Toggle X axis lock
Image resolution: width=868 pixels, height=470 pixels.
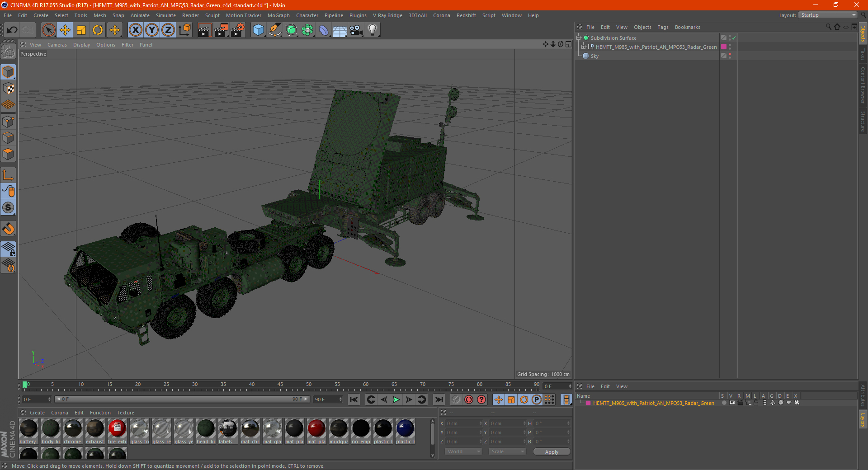tap(135, 30)
